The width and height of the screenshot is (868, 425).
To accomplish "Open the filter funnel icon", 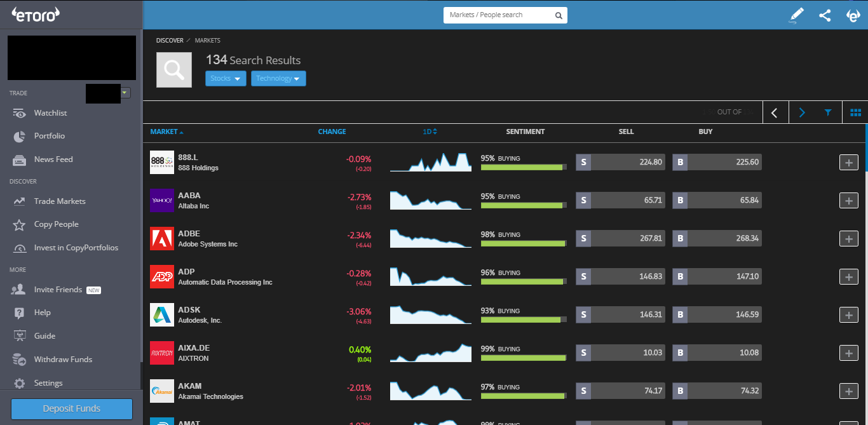I will 828,112.
